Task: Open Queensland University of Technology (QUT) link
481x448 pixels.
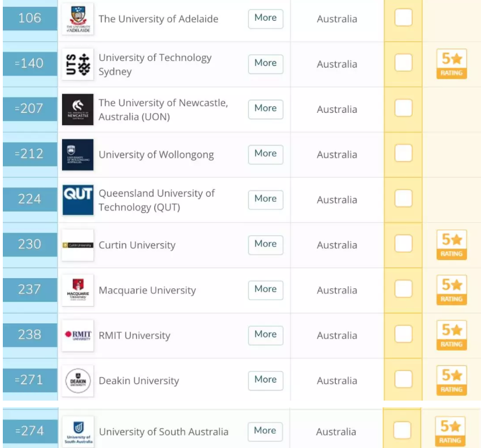Action: click(x=156, y=200)
